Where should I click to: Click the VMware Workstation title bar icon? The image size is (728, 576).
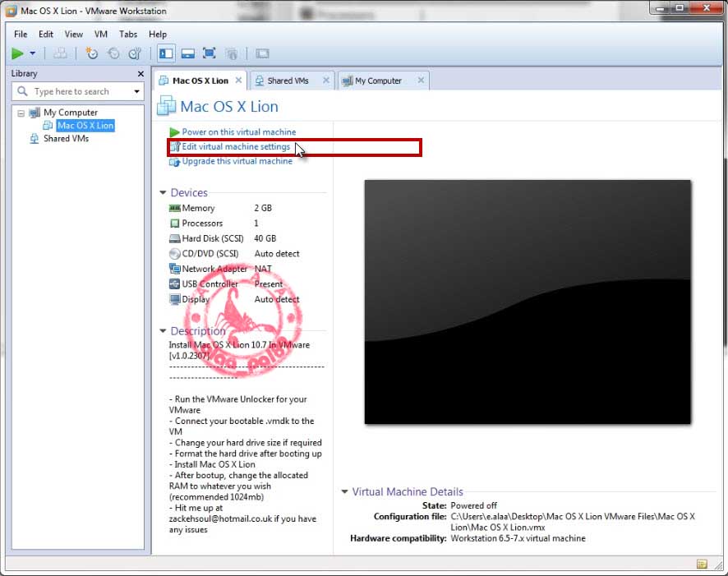pyautogui.click(x=12, y=11)
